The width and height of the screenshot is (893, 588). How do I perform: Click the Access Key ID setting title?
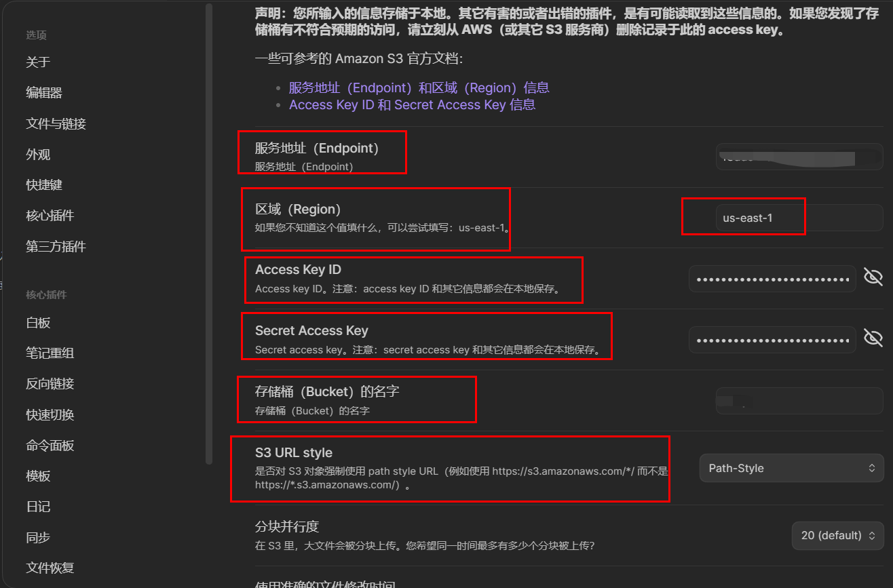pos(298,270)
